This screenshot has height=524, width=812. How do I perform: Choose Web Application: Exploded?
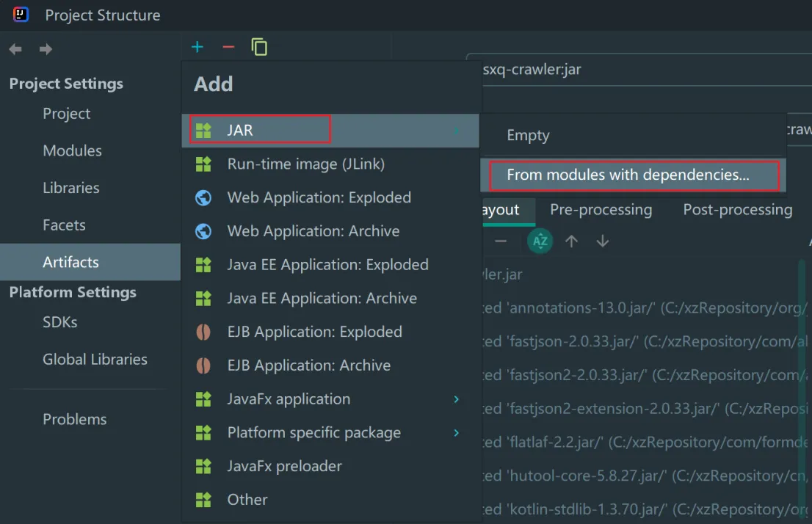(330, 198)
